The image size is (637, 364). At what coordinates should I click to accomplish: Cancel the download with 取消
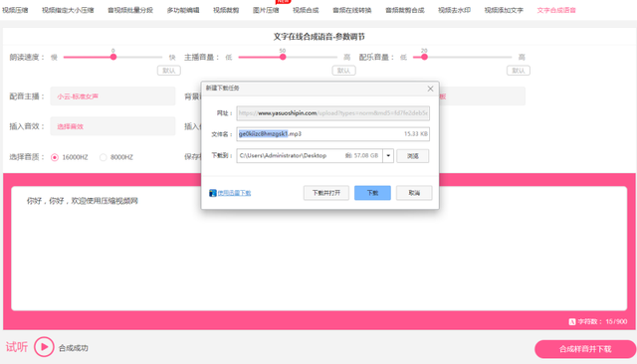click(x=414, y=193)
